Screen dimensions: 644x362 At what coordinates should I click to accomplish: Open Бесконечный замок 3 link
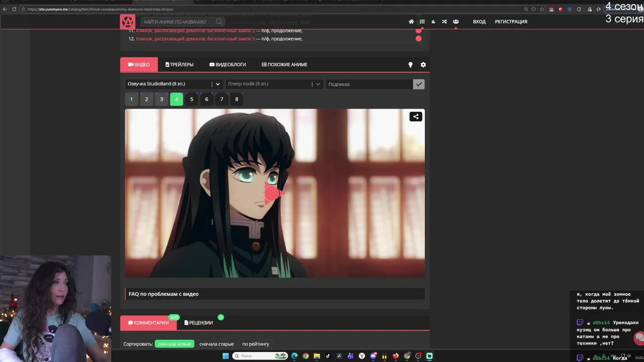click(x=195, y=39)
